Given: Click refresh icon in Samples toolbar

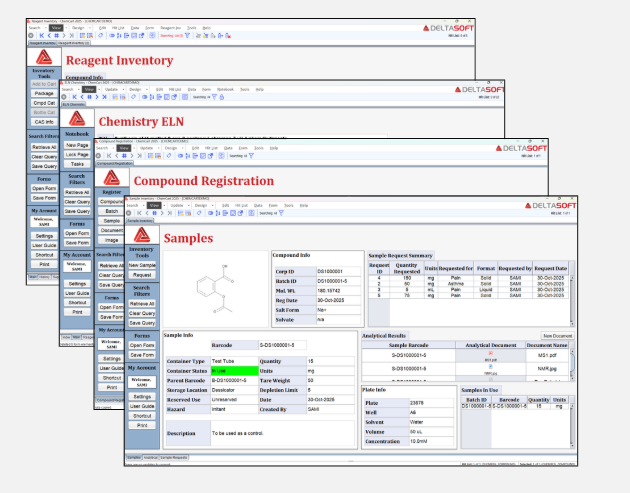Looking at the screenshot, I should pos(199,213).
